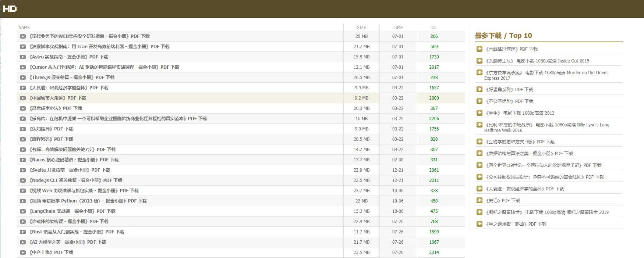Open 《大衰退：宏观经济学的圣杯》 link in main list
The height and width of the screenshot is (258, 644).
(x=69, y=88)
